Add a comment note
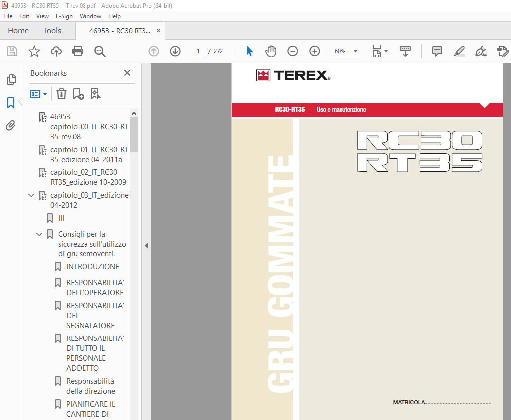This screenshot has width=511, height=420. pyautogui.click(x=437, y=51)
